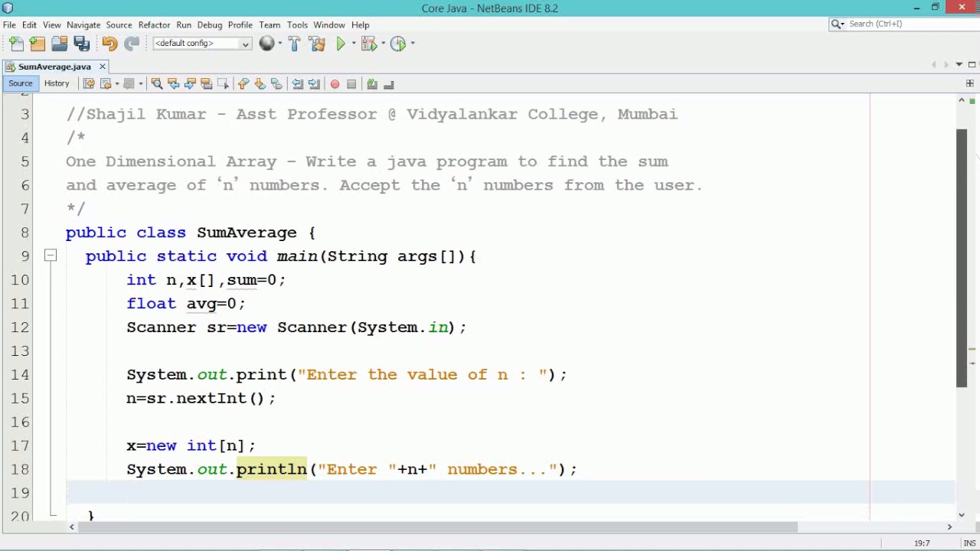Open the File menu

click(9, 24)
